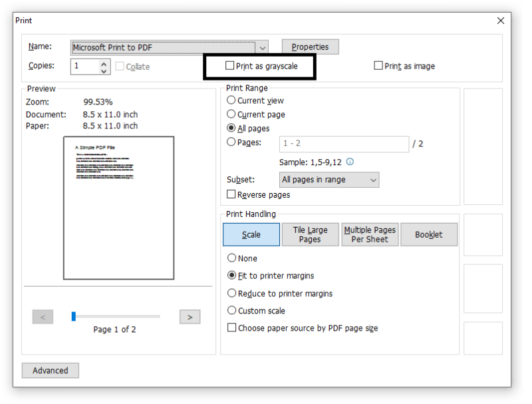Click the Pages range input field

pyautogui.click(x=344, y=144)
